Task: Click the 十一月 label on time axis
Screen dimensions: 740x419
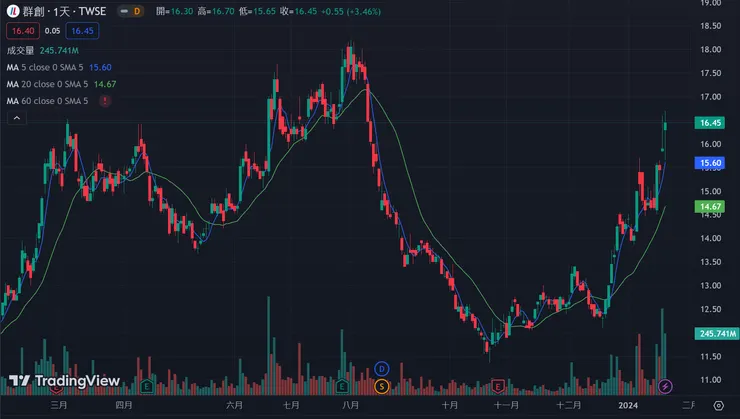Action: tap(506, 405)
